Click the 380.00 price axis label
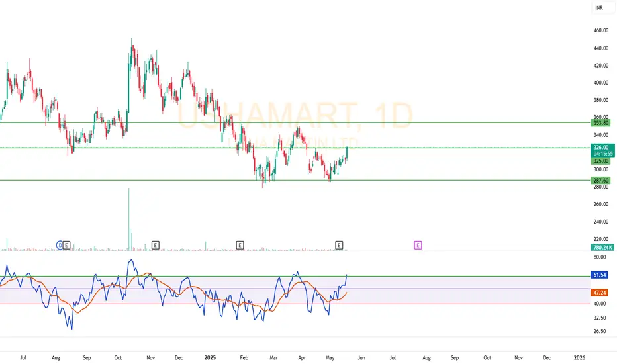This screenshot has height=364, width=617. [601, 100]
